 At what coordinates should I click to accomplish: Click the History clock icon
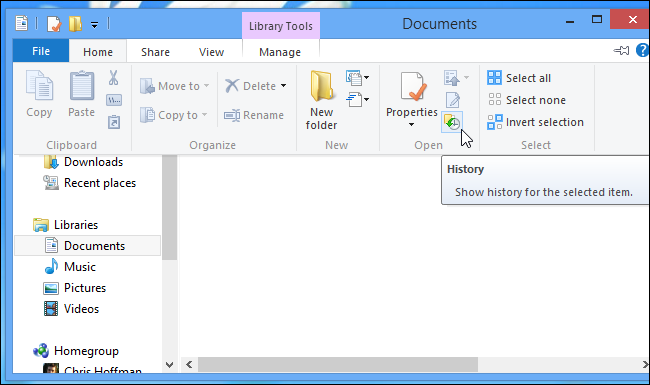click(452, 122)
